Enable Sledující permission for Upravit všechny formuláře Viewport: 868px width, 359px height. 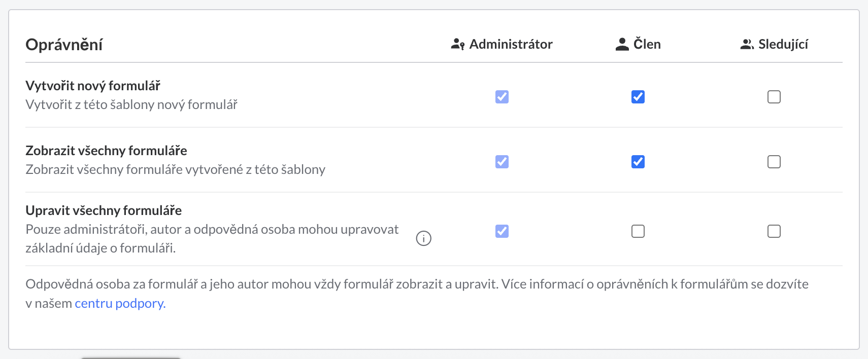pyautogui.click(x=774, y=231)
